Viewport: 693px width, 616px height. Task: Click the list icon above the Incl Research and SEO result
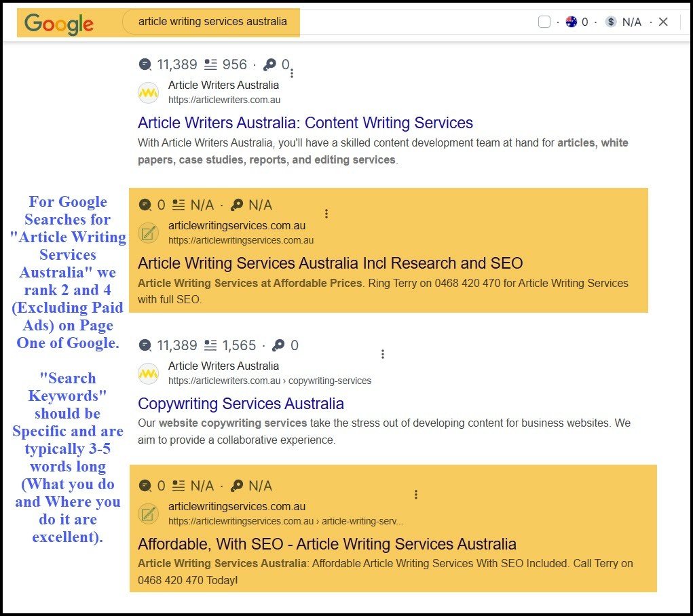[x=179, y=205]
